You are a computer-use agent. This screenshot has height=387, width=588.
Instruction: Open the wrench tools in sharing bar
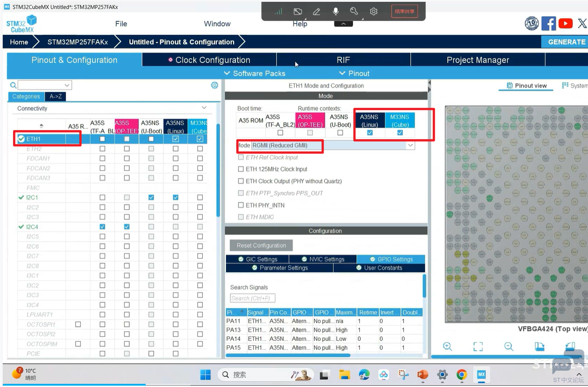click(x=354, y=11)
